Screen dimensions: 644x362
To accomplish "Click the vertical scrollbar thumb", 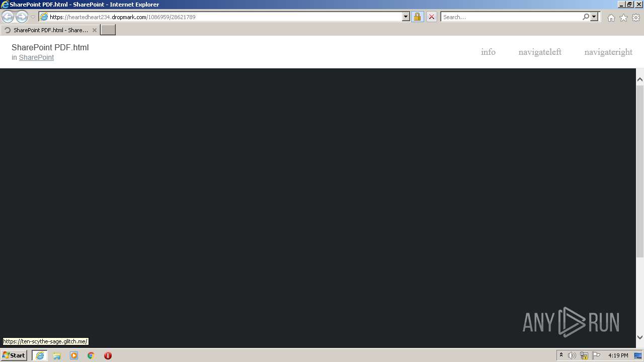I will point(640,171).
